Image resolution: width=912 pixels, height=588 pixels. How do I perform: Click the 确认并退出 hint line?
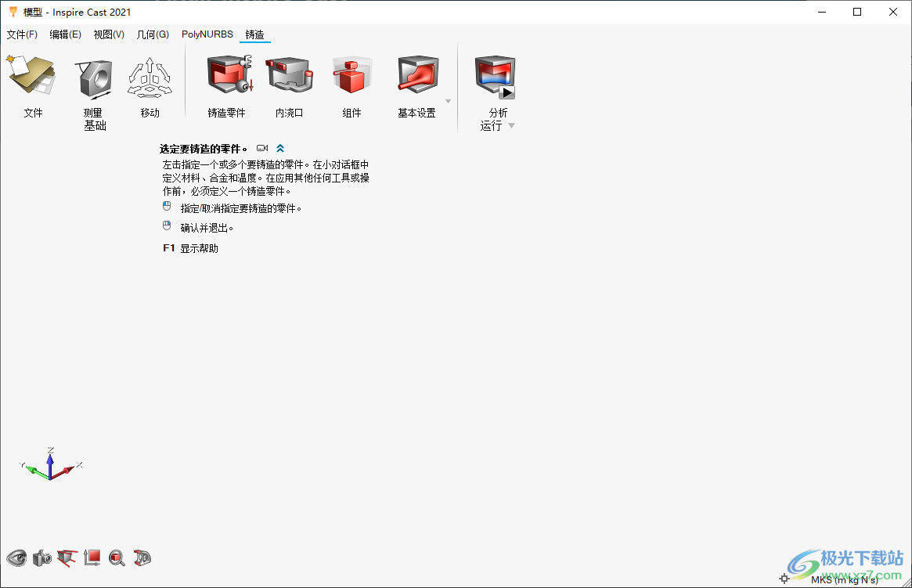click(x=207, y=228)
